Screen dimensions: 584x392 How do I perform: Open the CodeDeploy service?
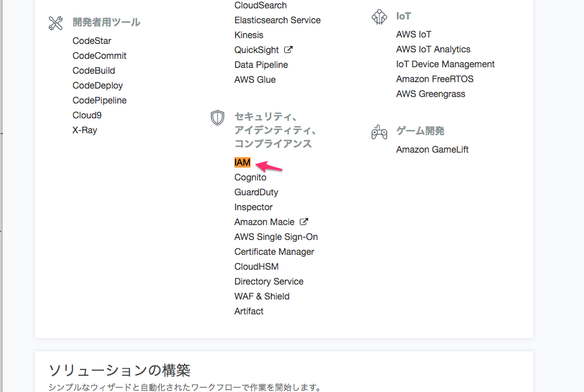[98, 85]
